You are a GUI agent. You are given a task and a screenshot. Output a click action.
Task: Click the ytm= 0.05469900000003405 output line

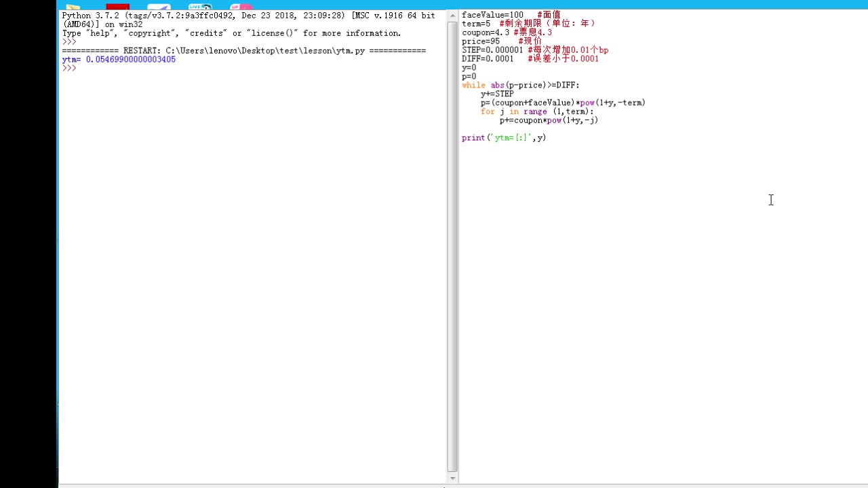click(119, 60)
